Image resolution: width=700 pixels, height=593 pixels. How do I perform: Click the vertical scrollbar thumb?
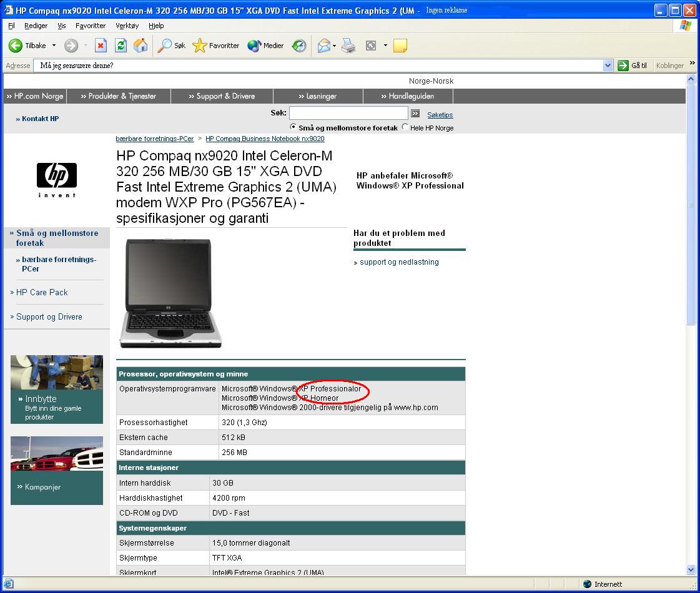(691, 204)
